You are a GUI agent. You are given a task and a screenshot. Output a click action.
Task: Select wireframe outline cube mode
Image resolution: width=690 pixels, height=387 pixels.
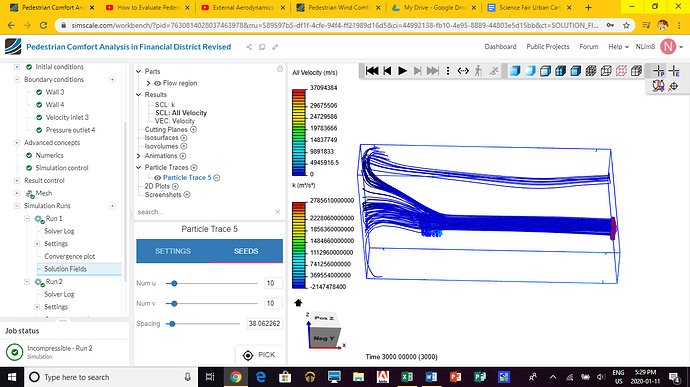pyautogui.click(x=606, y=71)
